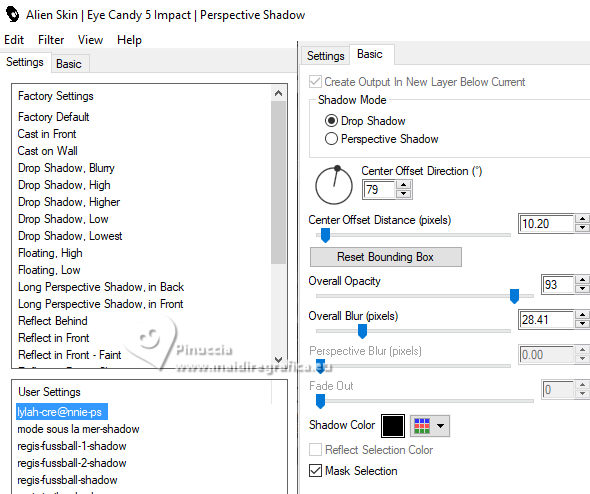Open the Filter menu
Image resolution: width=590 pixels, height=494 pixels.
click(51, 40)
